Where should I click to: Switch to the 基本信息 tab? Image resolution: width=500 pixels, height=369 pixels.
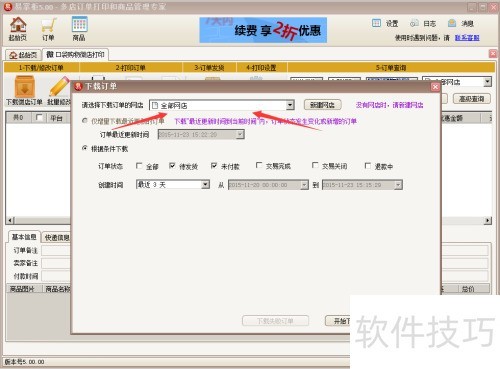click(x=24, y=237)
